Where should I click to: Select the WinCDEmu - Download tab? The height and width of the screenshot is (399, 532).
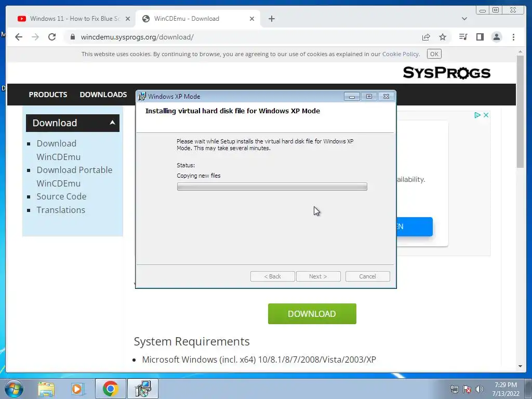coord(197,19)
